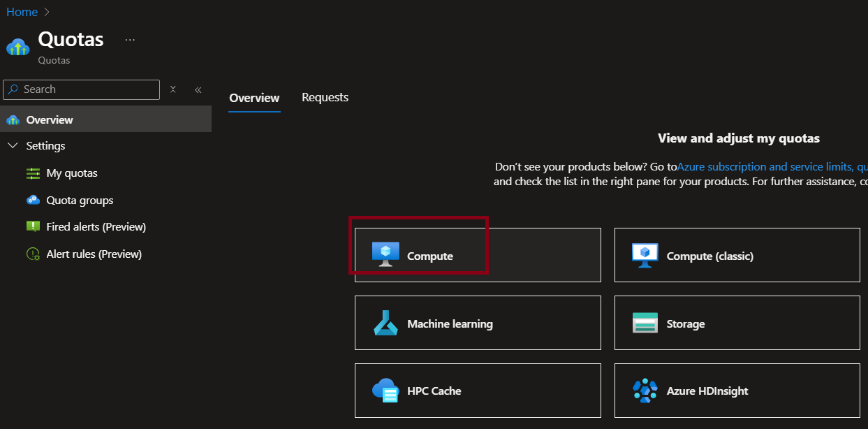The height and width of the screenshot is (429, 868).
Task: Click the Compute (classic) monitor icon
Action: [645, 255]
